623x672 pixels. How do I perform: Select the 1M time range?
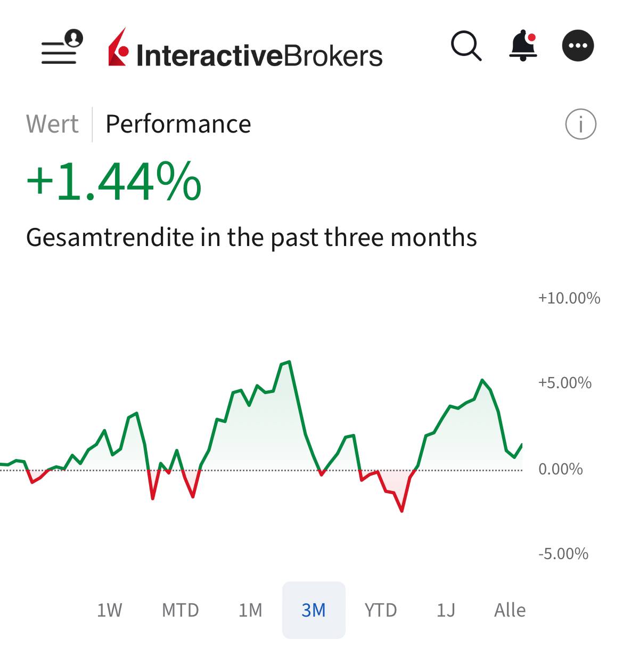[x=250, y=610]
